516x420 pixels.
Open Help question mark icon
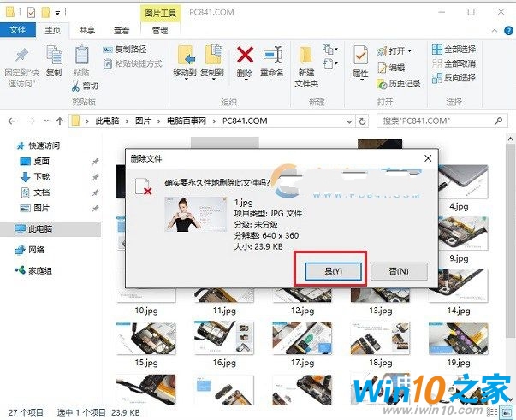(x=508, y=31)
